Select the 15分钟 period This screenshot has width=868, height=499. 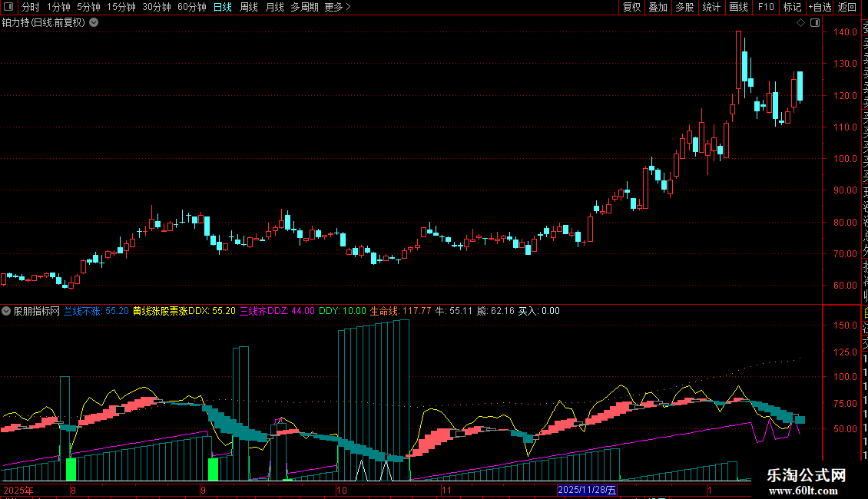click(121, 7)
